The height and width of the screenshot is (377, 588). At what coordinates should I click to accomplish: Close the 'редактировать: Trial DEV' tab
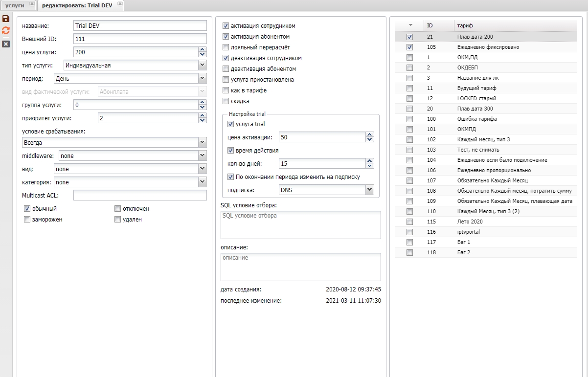(x=120, y=4)
